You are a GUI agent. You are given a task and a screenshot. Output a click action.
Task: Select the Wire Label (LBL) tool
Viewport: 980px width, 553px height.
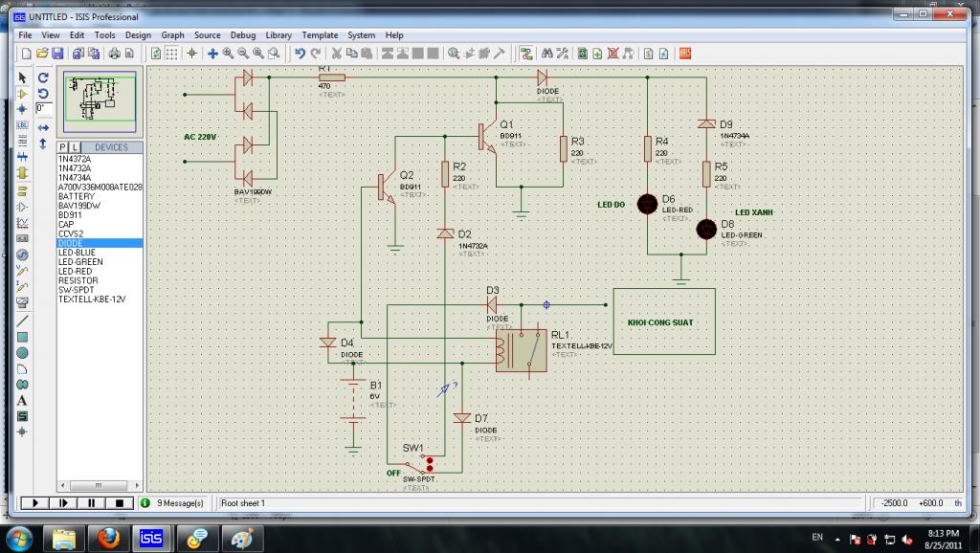22,125
